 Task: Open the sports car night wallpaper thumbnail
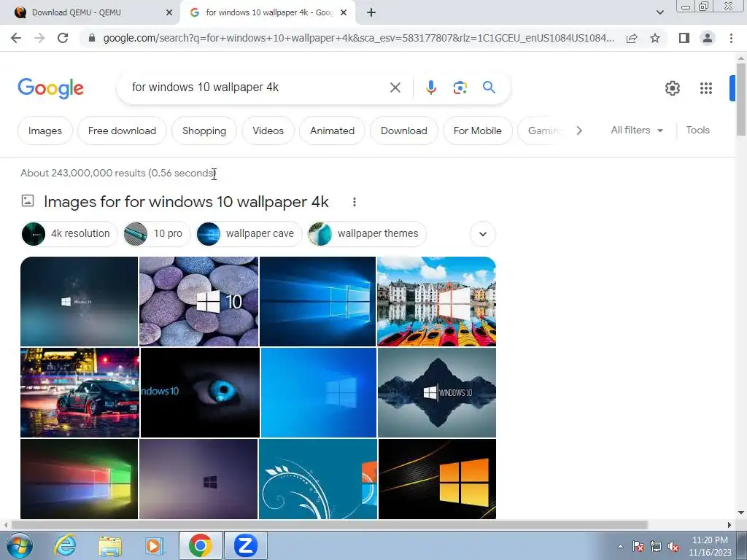80,392
